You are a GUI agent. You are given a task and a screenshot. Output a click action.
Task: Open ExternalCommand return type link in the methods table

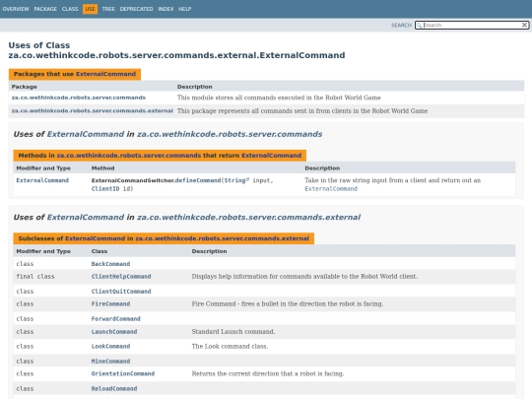(42, 180)
